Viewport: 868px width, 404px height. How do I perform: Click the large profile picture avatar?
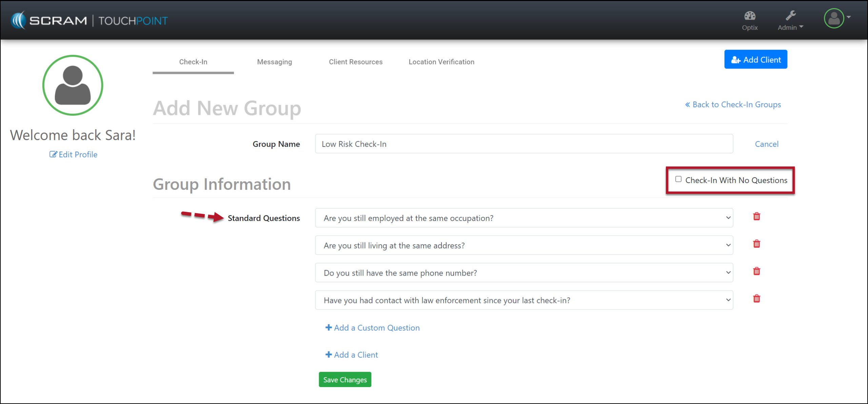coord(73,85)
